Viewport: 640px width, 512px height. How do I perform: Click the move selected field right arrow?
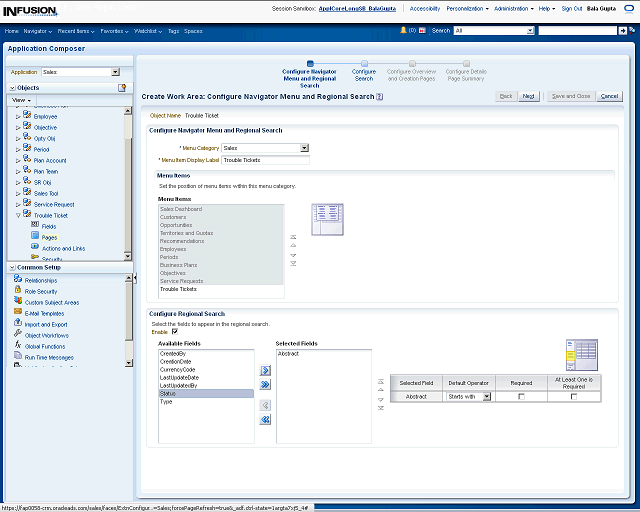[265, 370]
